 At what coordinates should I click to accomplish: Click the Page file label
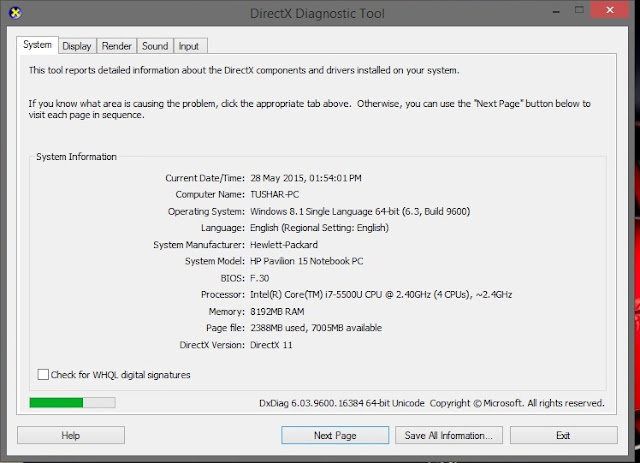point(225,328)
